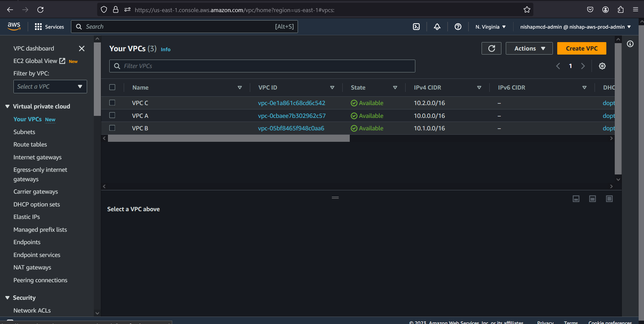Open AWS CloudShell icon in top bar
The image size is (644, 324).
pyautogui.click(x=416, y=27)
